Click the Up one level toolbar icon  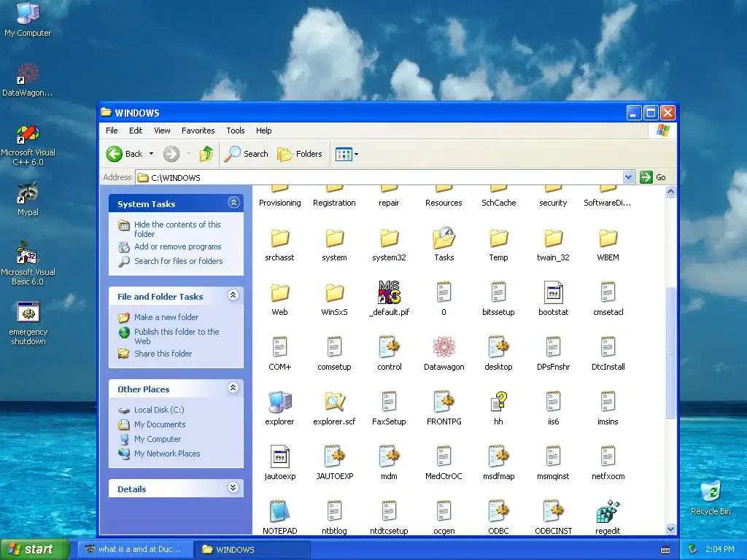pos(206,154)
